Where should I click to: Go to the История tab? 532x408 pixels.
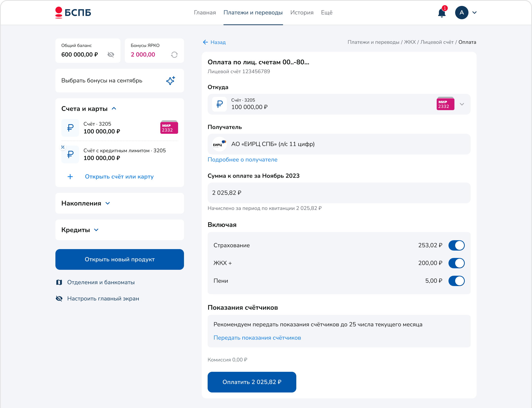click(x=302, y=13)
